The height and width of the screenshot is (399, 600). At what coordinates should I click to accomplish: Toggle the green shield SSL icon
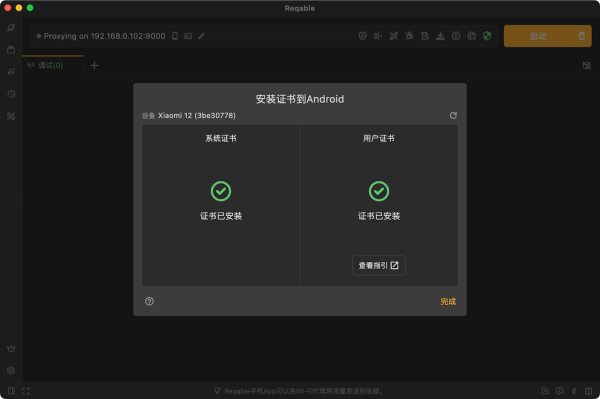click(x=487, y=36)
